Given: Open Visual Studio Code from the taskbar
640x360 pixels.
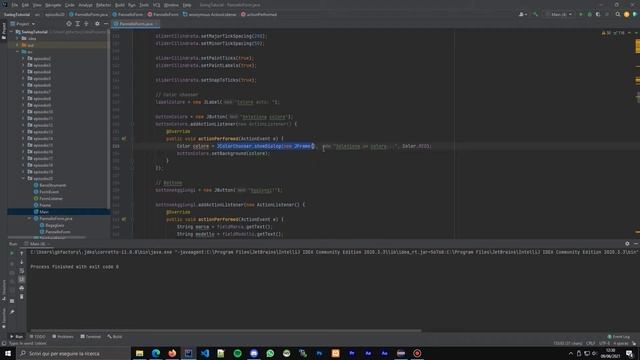Looking at the screenshot, I should [x=205, y=353].
